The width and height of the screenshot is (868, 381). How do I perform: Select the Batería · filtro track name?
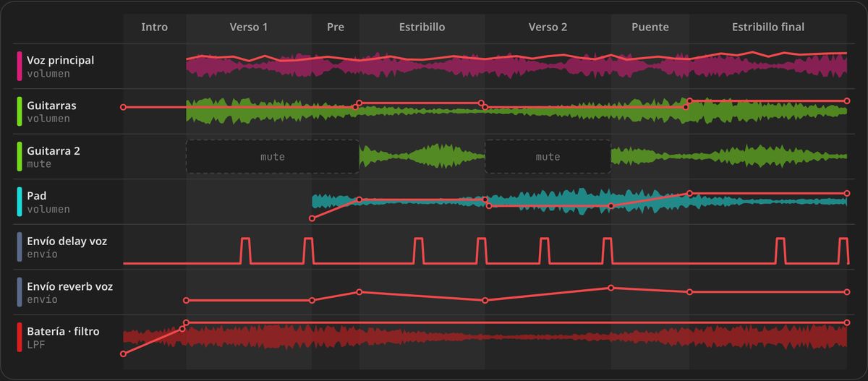pyautogui.click(x=63, y=331)
